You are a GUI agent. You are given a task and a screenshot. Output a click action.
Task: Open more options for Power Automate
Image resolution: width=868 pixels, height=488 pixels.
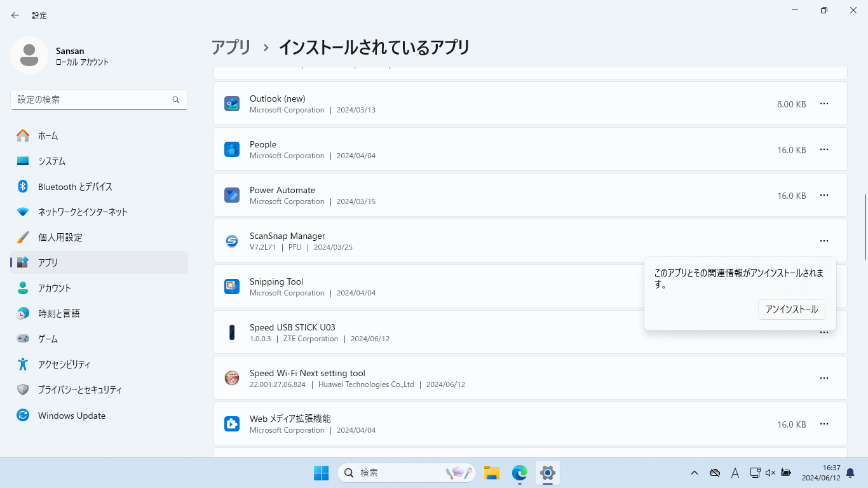pyautogui.click(x=824, y=195)
